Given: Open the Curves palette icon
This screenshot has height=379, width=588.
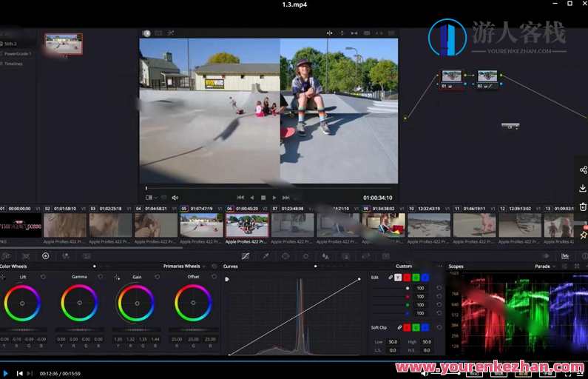Looking at the screenshot, I should click(246, 256).
